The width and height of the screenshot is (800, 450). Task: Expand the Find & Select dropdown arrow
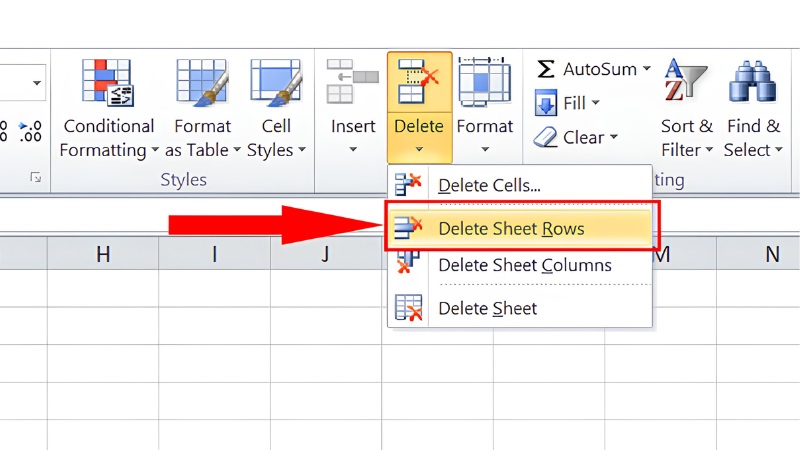click(779, 149)
